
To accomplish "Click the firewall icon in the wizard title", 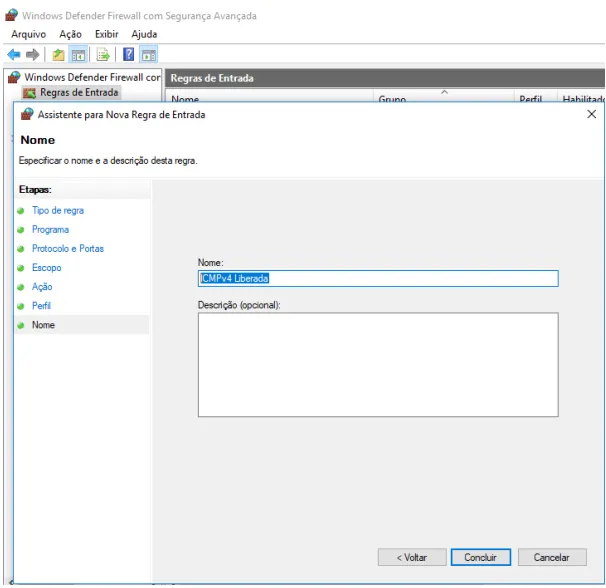I will [x=27, y=114].
